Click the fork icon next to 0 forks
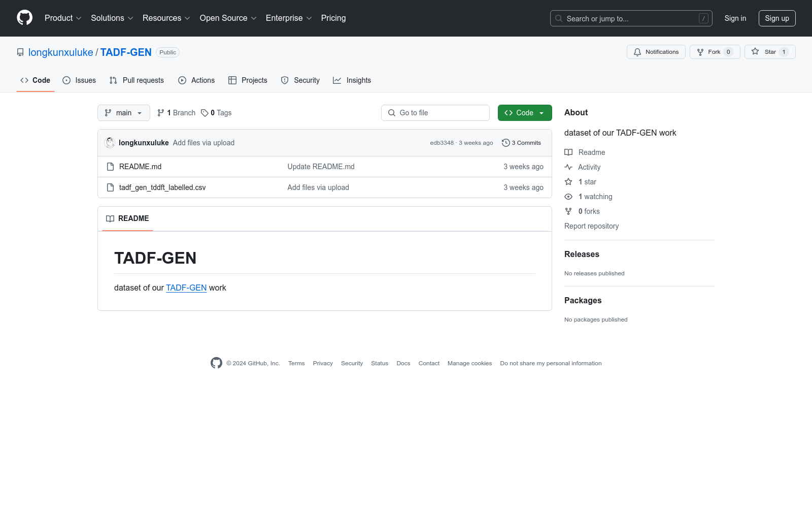Image resolution: width=812 pixels, height=508 pixels. click(x=568, y=211)
